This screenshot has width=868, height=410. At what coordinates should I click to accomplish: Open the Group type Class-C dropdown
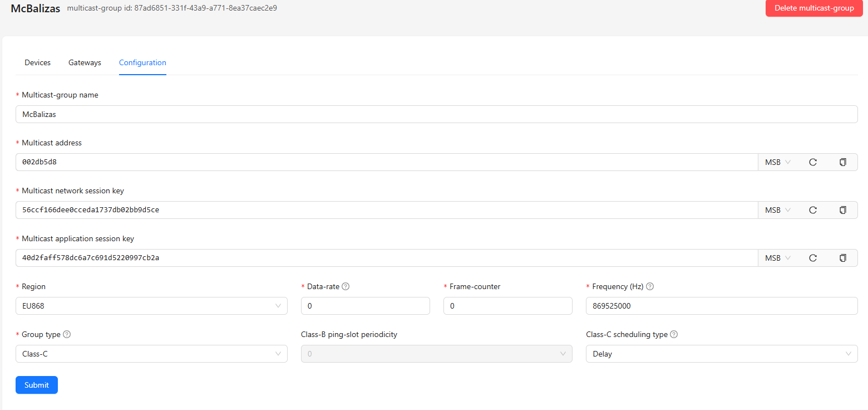(151, 354)
